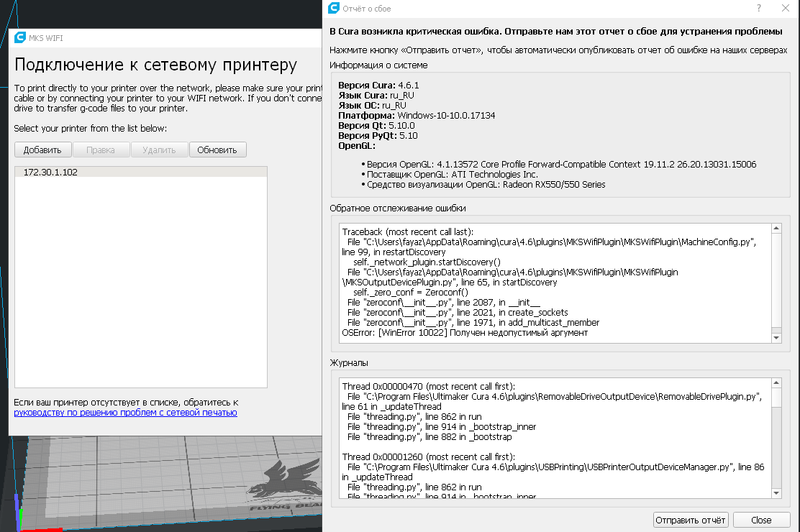Click the Traceback (most recent call last) line
The height and width of the screenshot is (532, 800).
click(x=408, y=232)
